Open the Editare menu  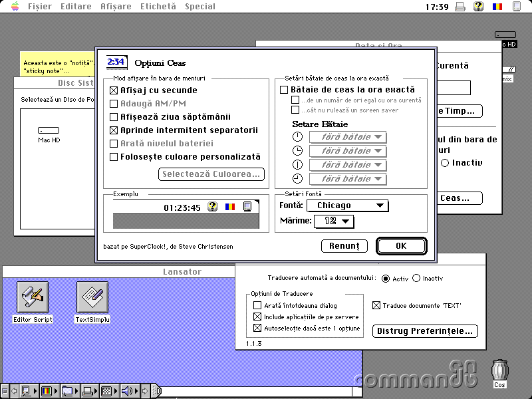[76, 7]
